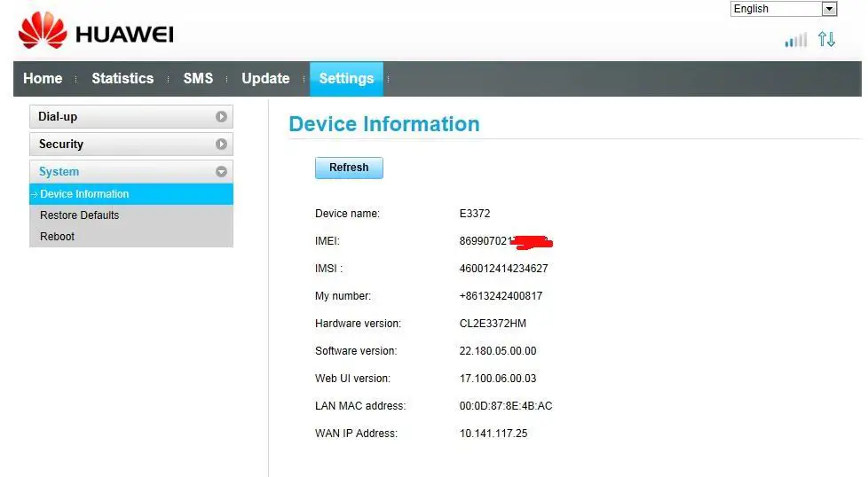
Task: Click the 'WAN IP Address:' label
Action: 356,434
